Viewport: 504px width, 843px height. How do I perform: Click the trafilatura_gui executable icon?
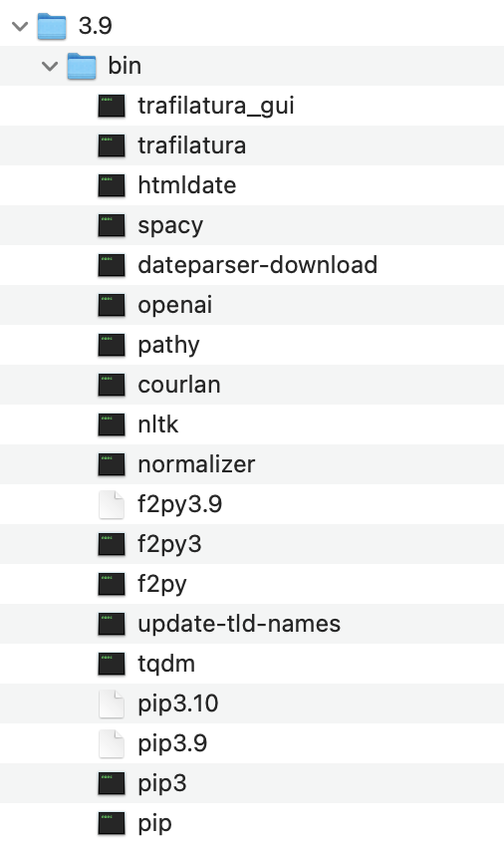click(x=112, y=106)
